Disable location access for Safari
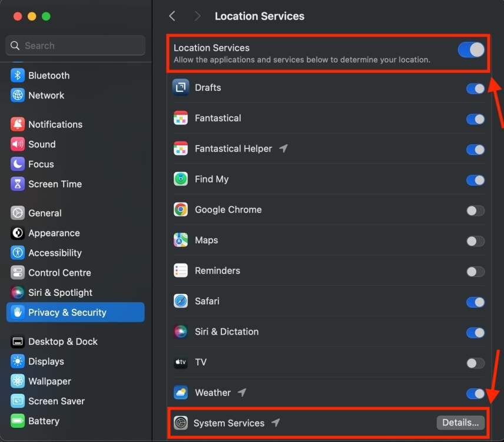Viewport: 504px width, 442px height. click(475, 302)
